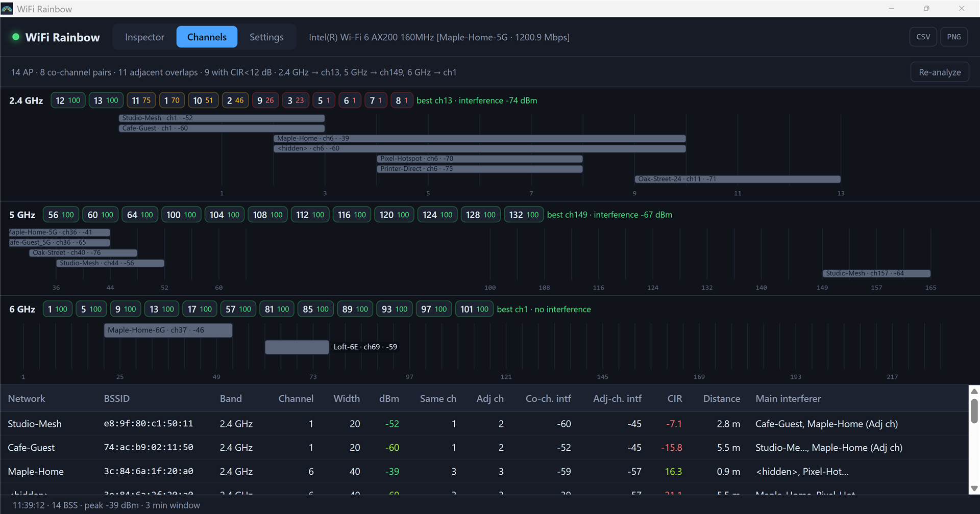Click the best ch149 interference -67 dBm text
Viewport: 980px width, 514px height.
(609, 215)
